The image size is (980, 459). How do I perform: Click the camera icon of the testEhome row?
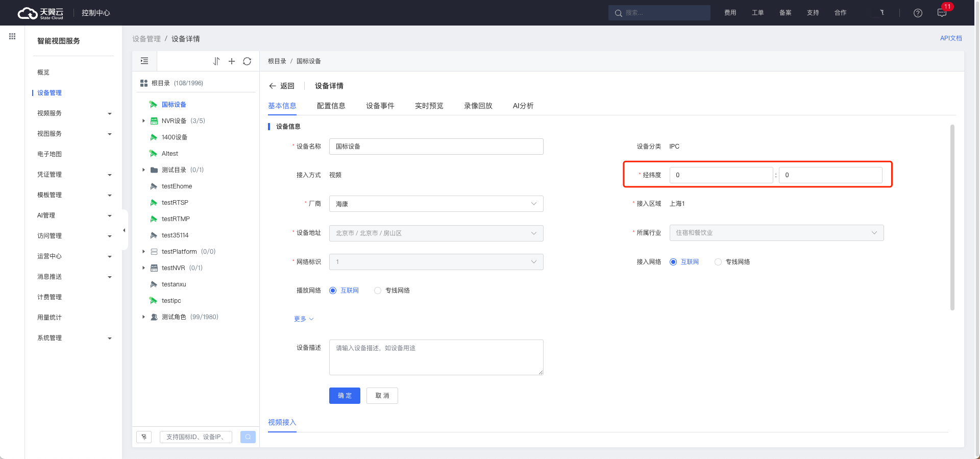coord(154,186)
